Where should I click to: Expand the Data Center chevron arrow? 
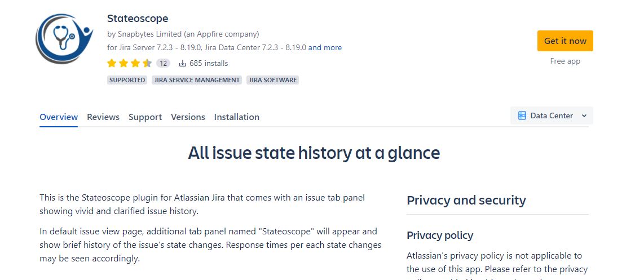(584, 115)
